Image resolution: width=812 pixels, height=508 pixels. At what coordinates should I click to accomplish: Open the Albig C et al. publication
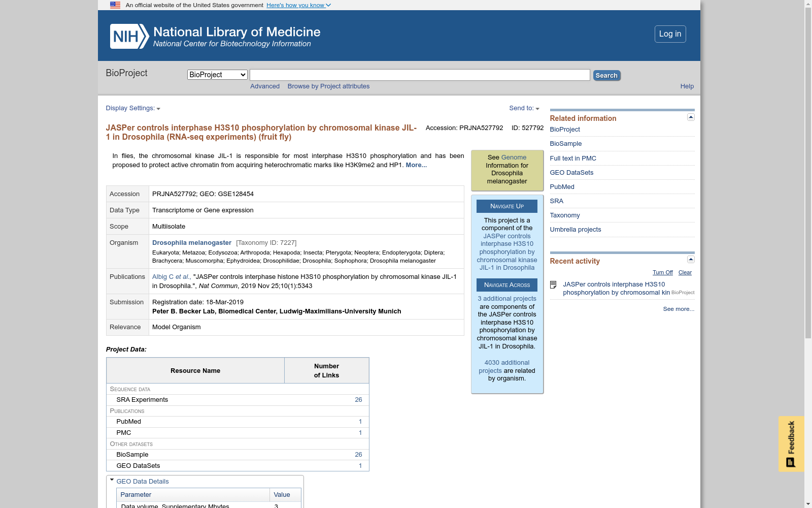point(172,277)
